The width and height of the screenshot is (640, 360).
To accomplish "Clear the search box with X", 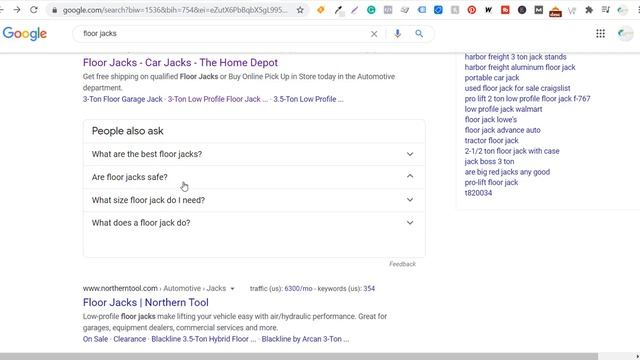I will 374,34.
